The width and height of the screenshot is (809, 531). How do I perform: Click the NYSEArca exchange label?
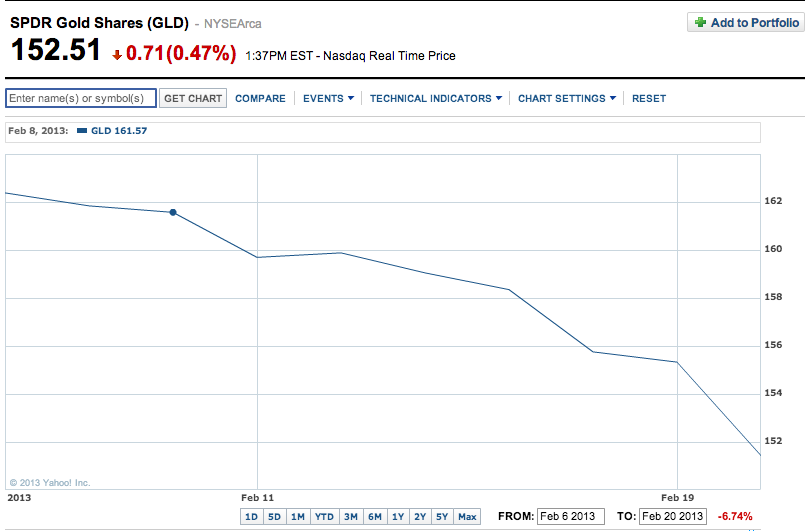click(x=233, y=24)
